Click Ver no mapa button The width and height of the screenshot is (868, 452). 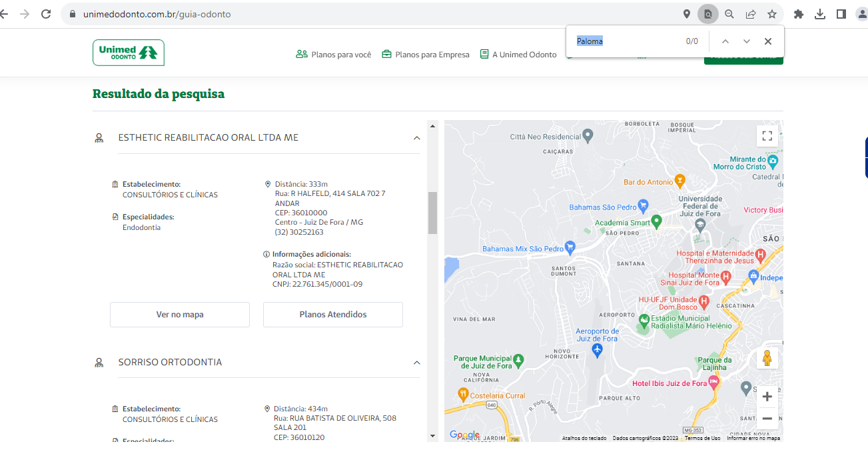click(180, 315)
